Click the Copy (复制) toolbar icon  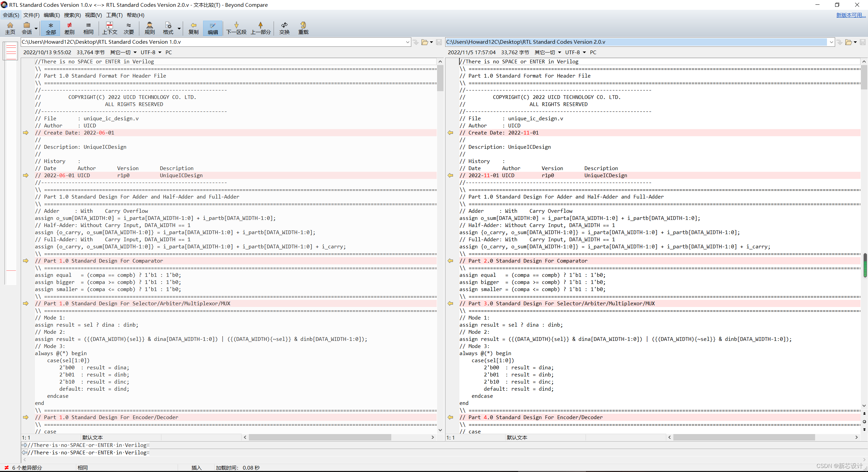point(194,28)
